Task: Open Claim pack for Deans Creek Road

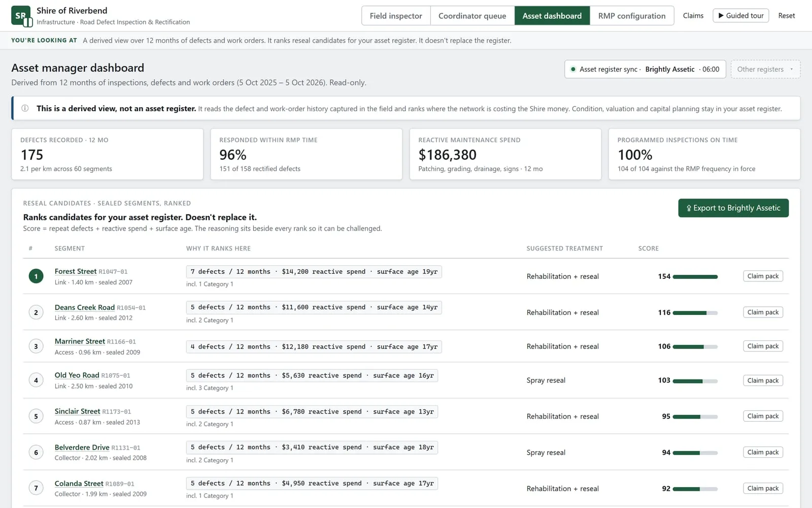Action: click(763, 312)
